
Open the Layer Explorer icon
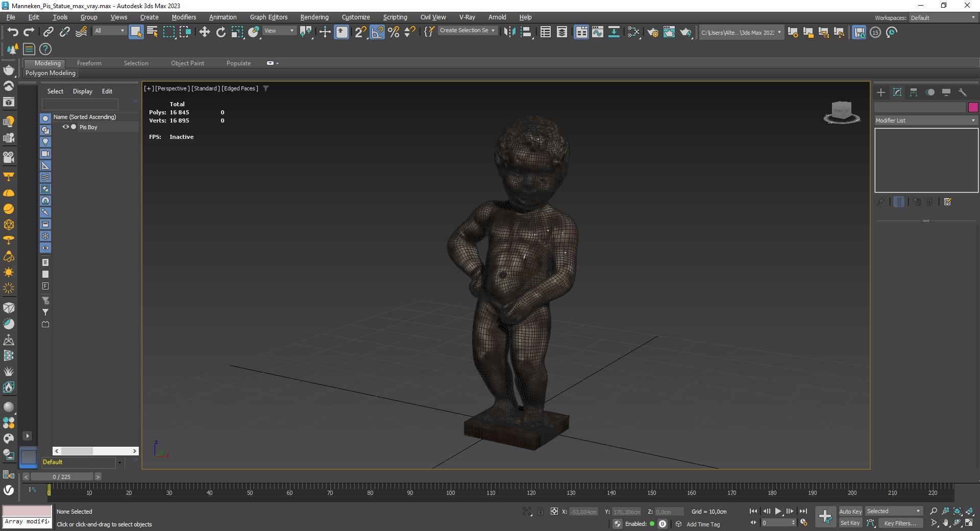click(x=562, y=32)
